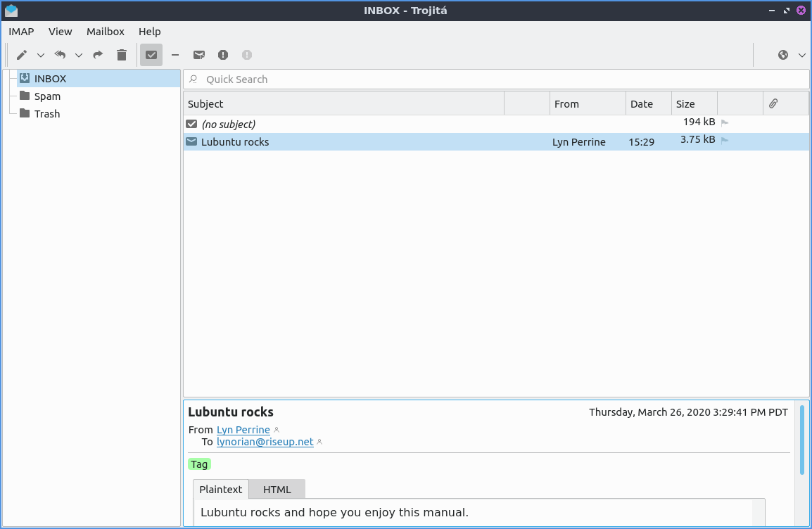812x529 pixels.
Task: Click the trash can delete icon
Action: pos(122,55)
